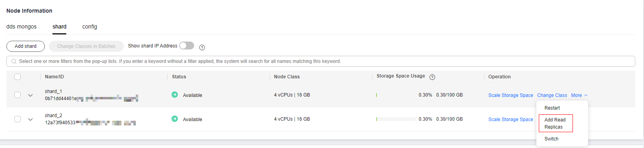Select Restart in the More menu

[x=552, y=108]
